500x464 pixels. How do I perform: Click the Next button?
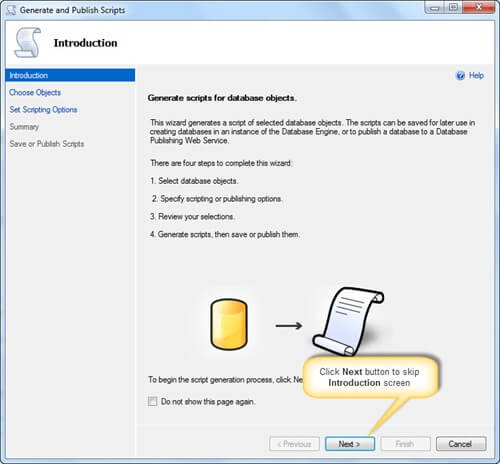pos(350,444)
